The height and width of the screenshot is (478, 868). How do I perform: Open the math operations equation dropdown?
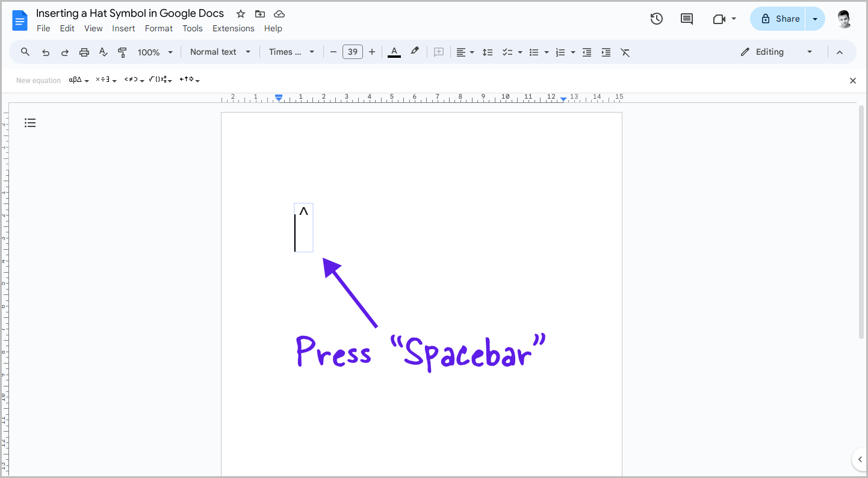(x=105, y=79)
